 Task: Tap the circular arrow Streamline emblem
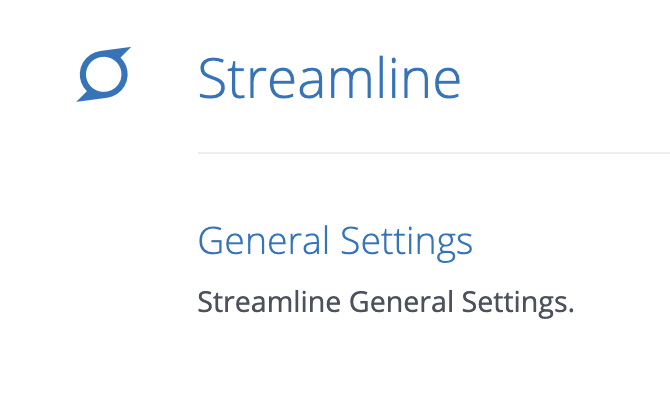click(x=104, y=74)
